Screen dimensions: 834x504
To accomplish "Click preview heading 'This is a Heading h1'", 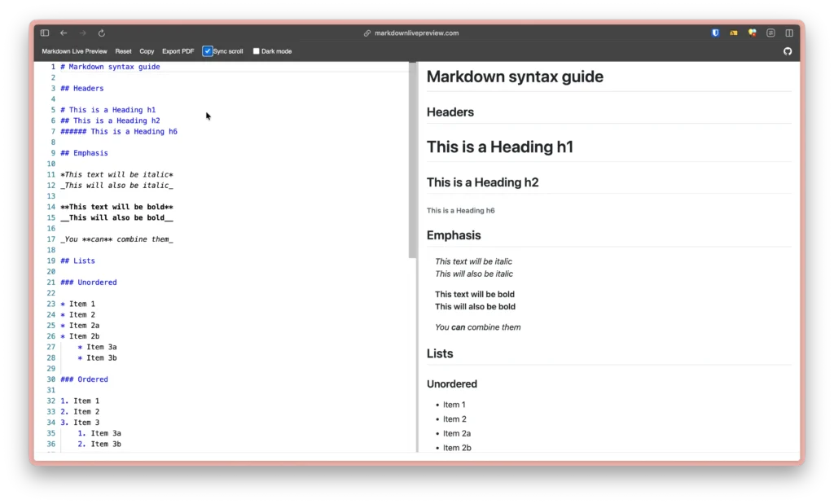I will click(500, 147).
